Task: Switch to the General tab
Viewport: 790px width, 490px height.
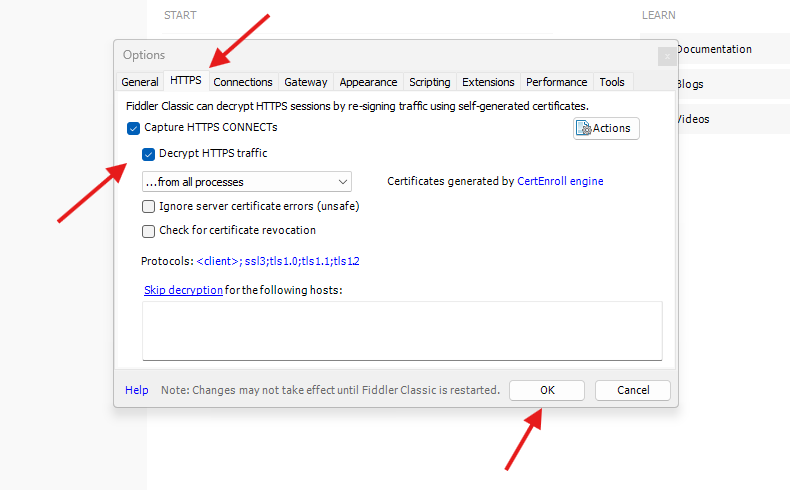Action: pos(140,82)
